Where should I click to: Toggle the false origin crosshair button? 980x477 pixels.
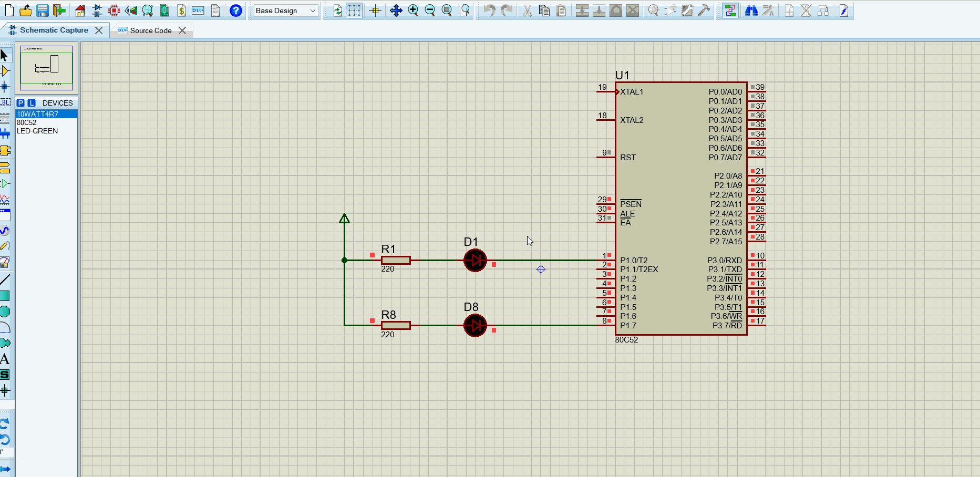coord(375,11)
